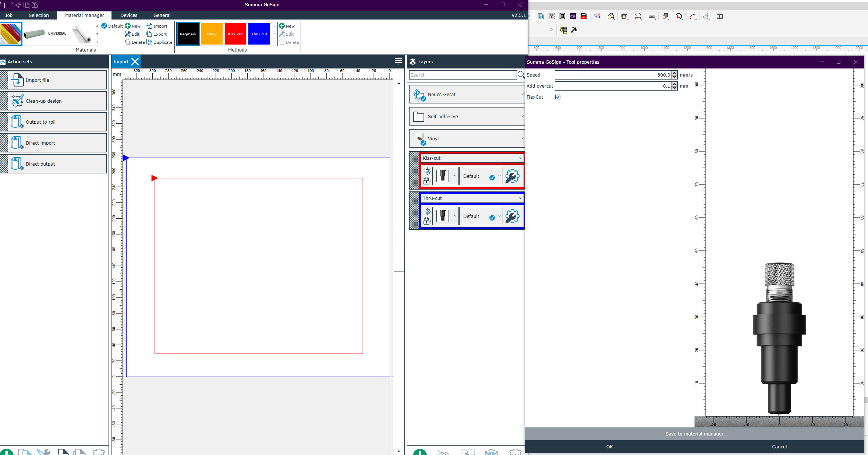Select the black Regmark method swatch
Screen dimensions: 868x455
pos(188,34)
